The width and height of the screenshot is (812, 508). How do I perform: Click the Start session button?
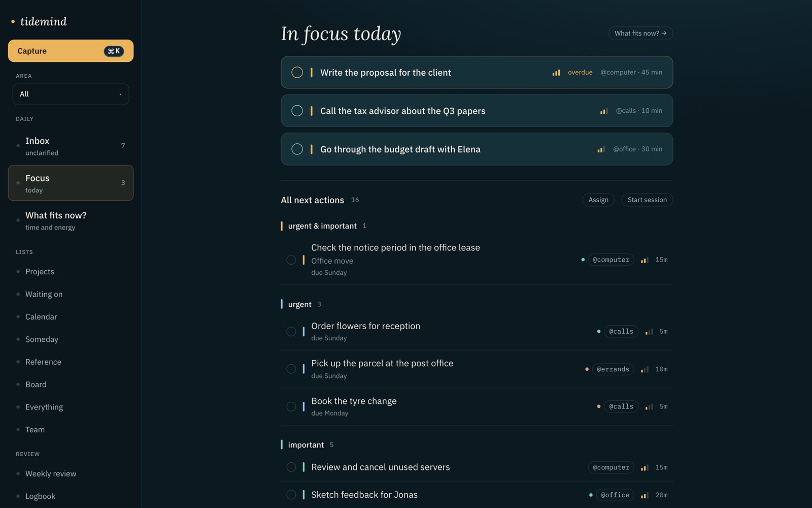[x=647, y=200]
